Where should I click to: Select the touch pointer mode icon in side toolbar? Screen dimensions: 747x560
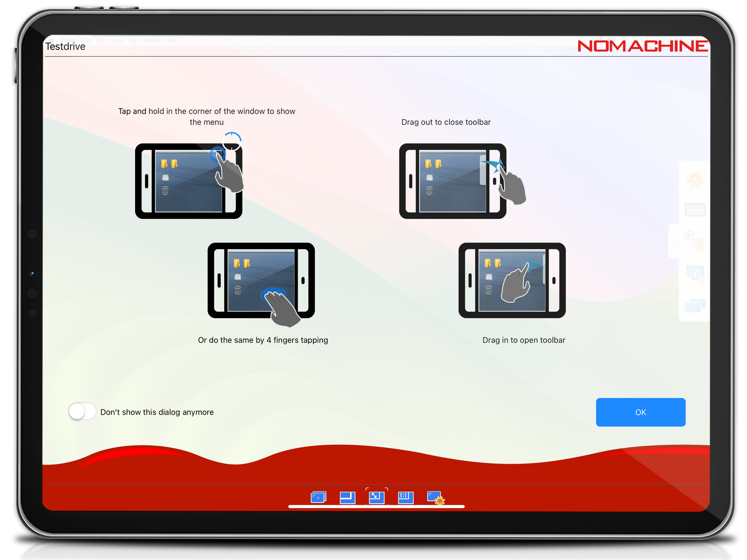point(695,241)
